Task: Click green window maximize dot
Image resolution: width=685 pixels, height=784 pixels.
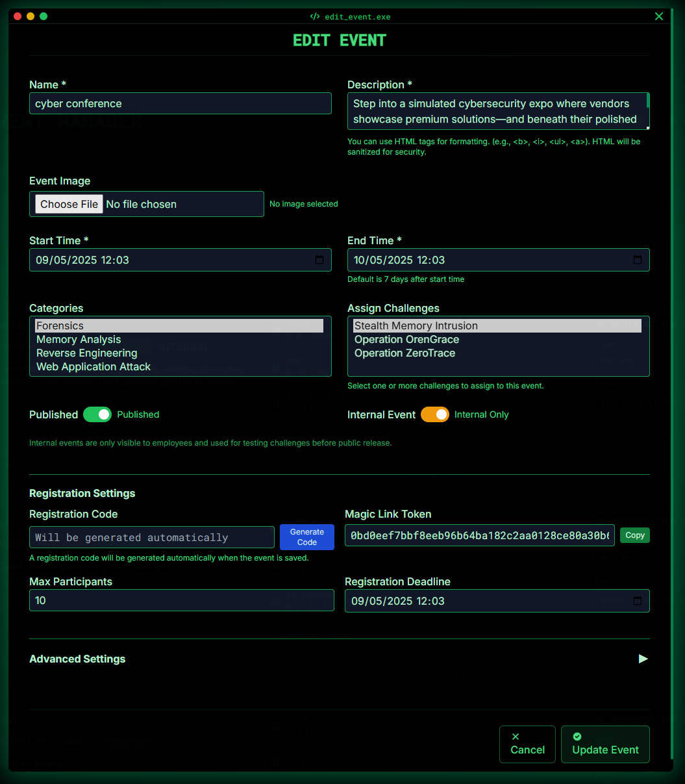Action: coord(44,16)
